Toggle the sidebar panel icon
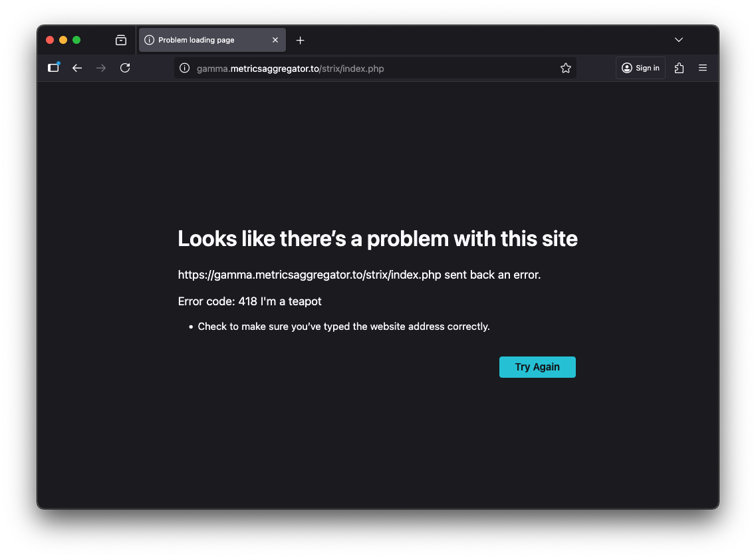 pos(54,68)
